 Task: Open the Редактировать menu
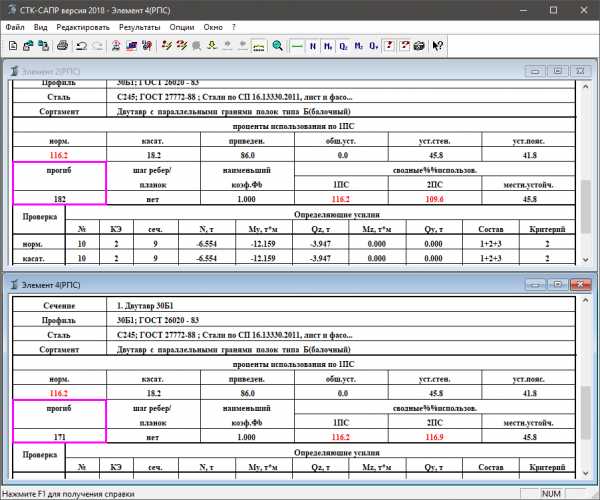83,27
